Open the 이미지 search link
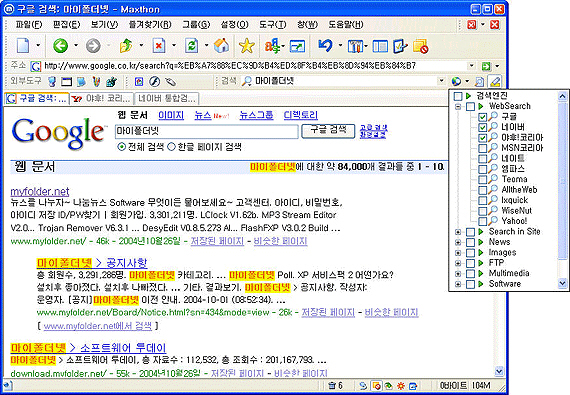 pos(171,116)
